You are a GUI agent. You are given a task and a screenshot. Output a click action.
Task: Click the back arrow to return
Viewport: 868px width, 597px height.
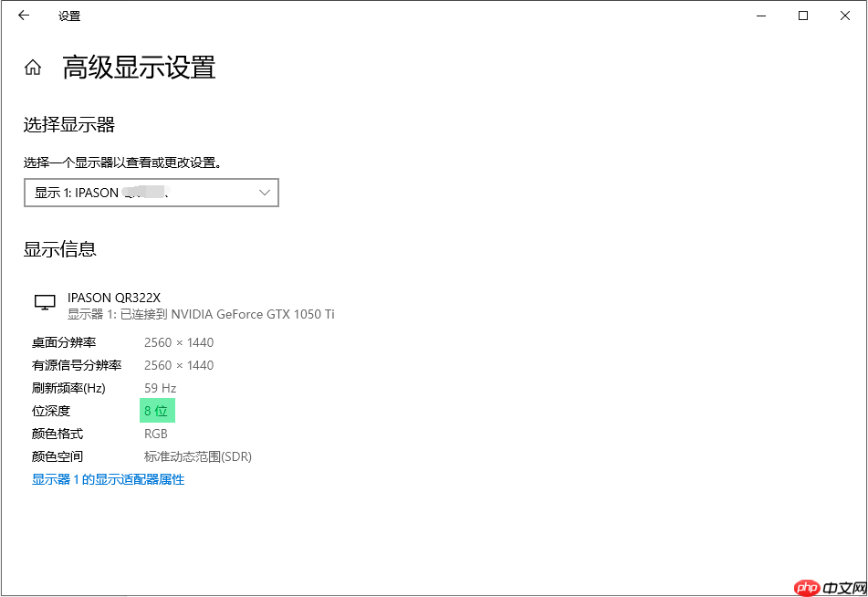tap(21, 16)
